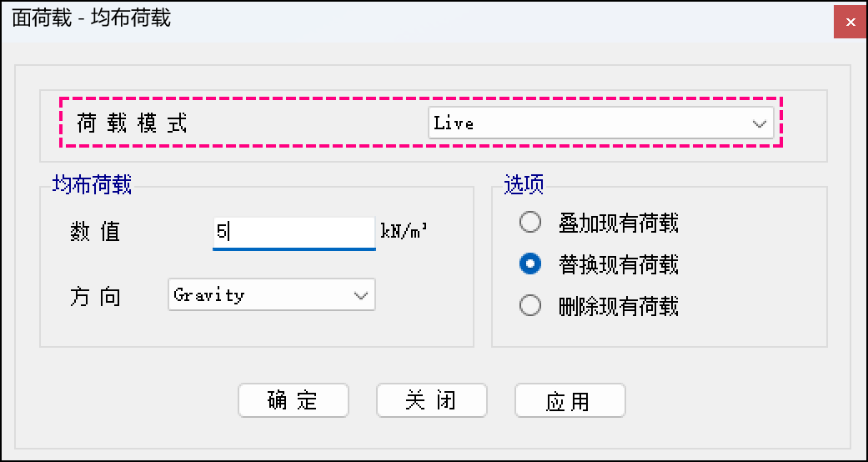Choose the 删除现有荷载 radio button
Screen dimensions: 868x462
coord(530,306)
